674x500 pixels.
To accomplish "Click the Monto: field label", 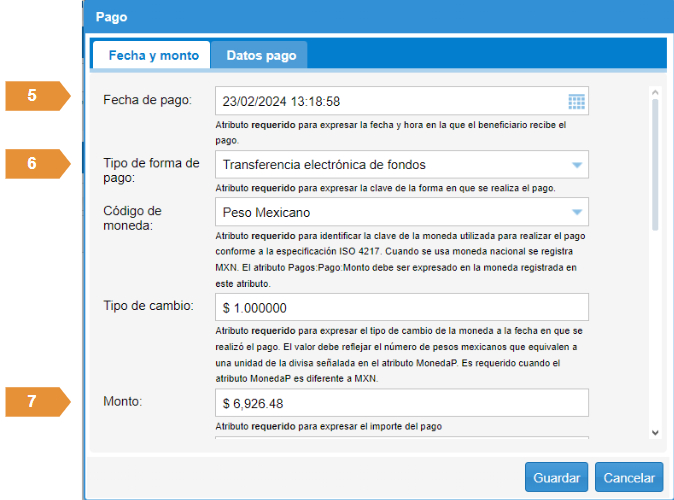I will pyautogui.click(x=122, y=401).
